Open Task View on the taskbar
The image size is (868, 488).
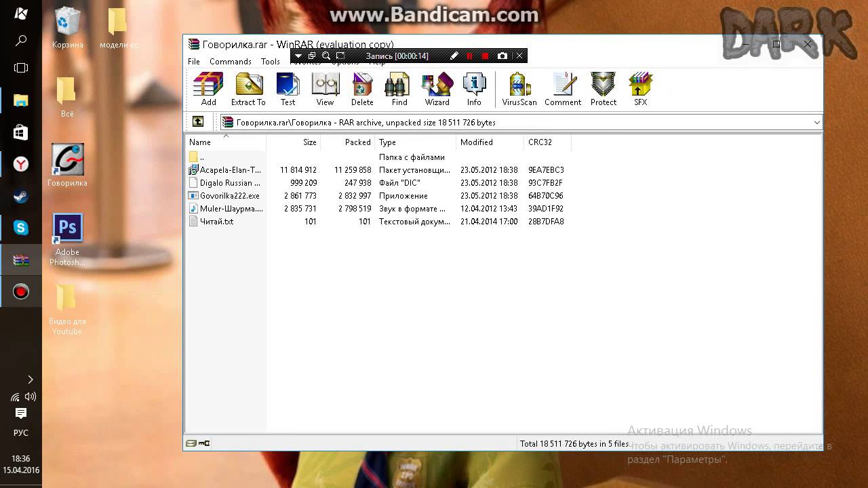21,68
